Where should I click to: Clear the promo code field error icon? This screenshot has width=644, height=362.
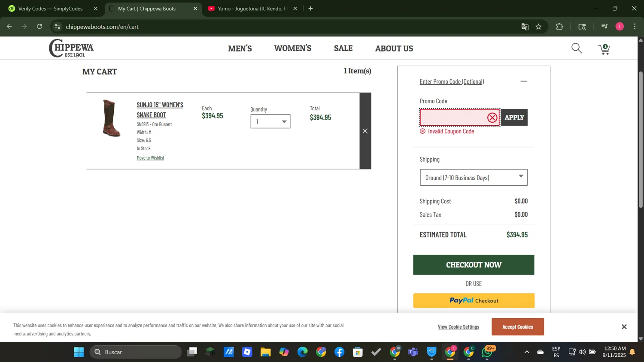coord(492,118)
